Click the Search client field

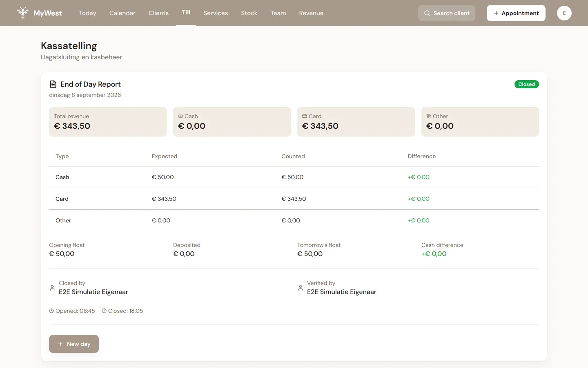coord(447,13)
